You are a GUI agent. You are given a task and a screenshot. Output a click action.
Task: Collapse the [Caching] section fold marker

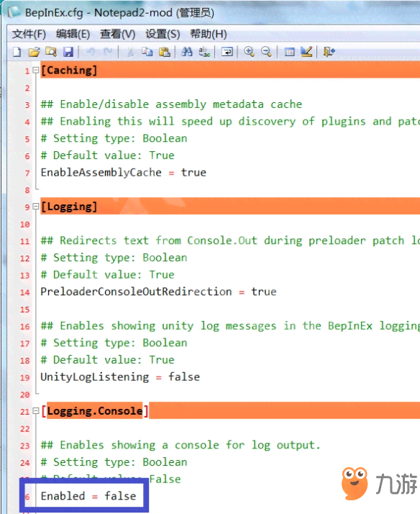tap(36, 70)
